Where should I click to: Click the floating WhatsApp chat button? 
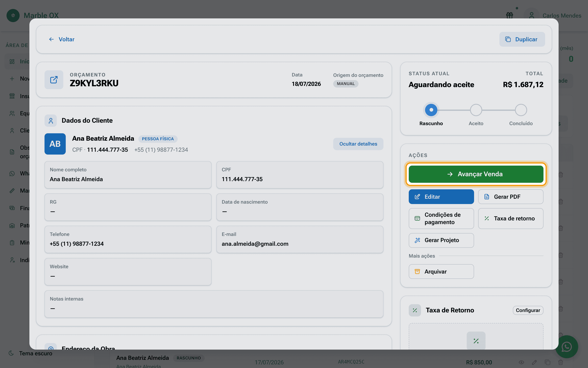pos(567,347)
